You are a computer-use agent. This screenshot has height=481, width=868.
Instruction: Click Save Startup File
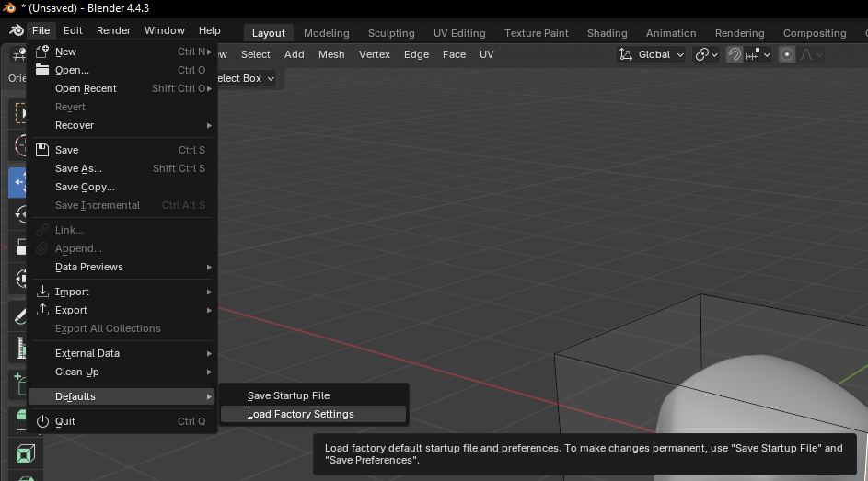[313, 395]
